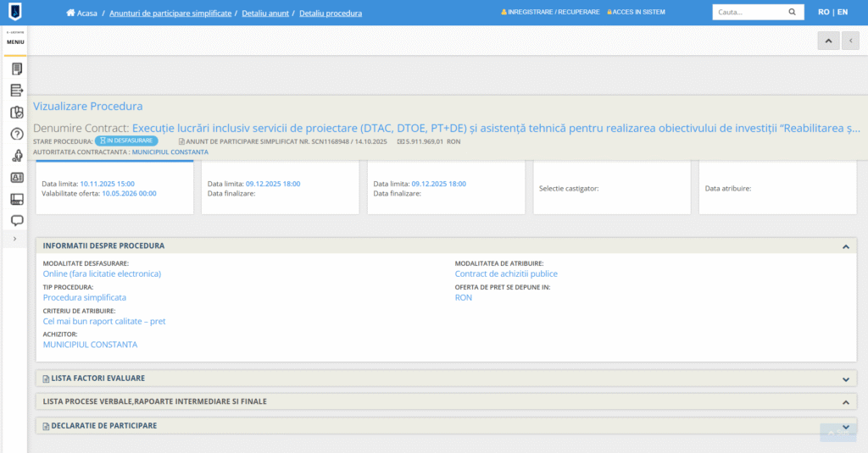
Task: Click the SEAP logo in top-left corner
Action: [x=15, y=13]
